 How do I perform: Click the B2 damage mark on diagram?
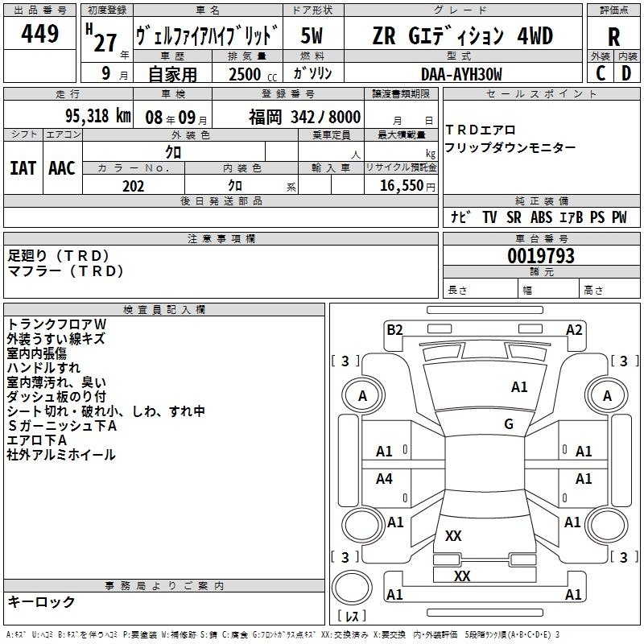pos(394,329)
